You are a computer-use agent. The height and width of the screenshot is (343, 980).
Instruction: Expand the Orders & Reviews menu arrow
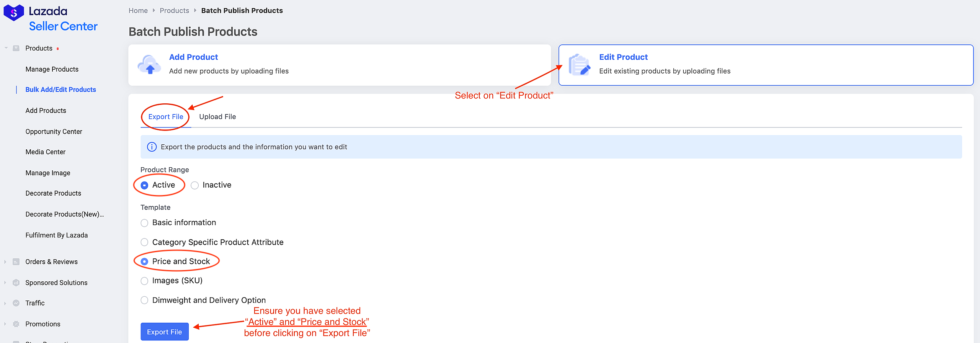(5, 262)
